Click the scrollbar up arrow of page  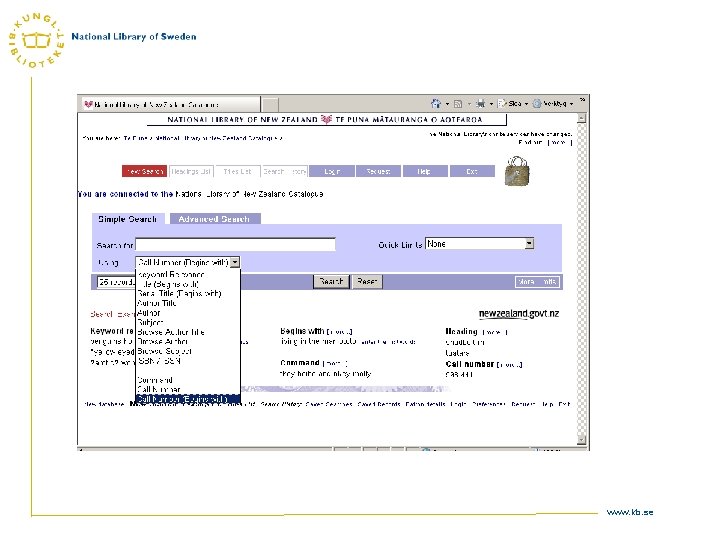point(581,118)
